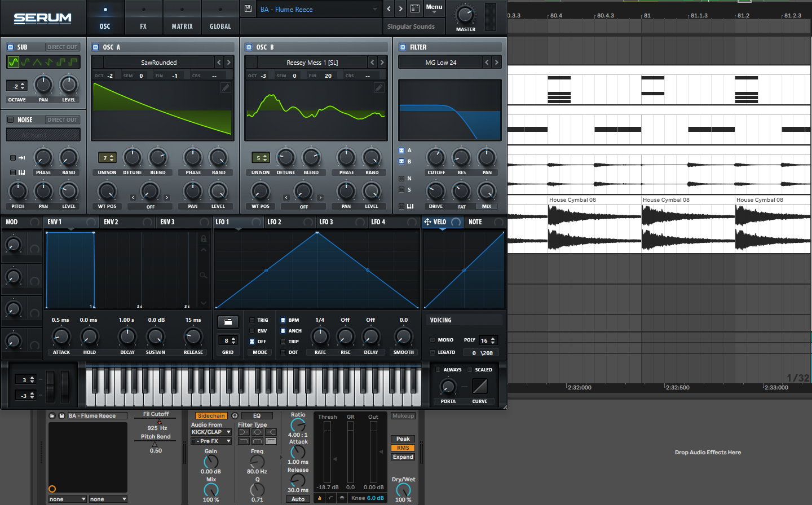The height and width of the screenshot is (505, 812).
Task: Select Expand compressor mode
Action: tap(403, 457)
